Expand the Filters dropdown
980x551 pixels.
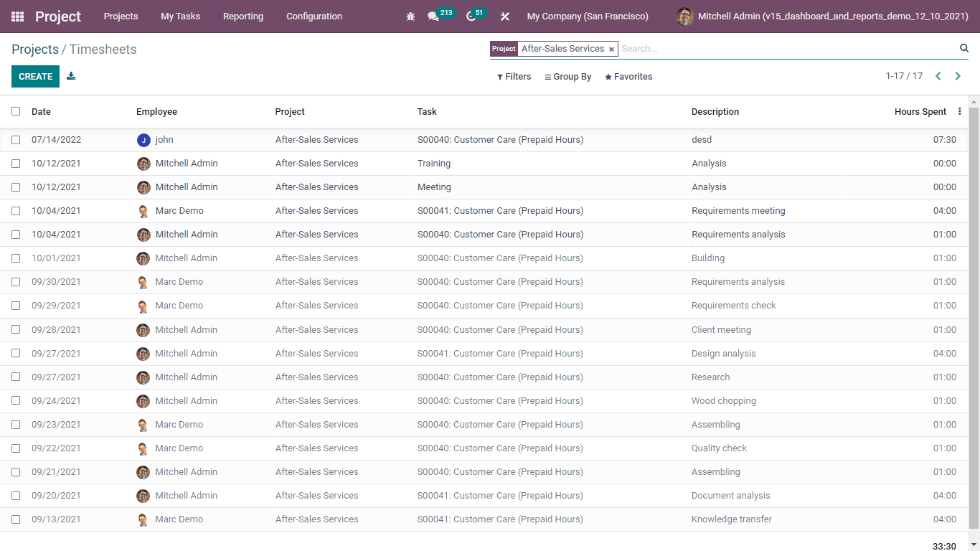(x=514, y=77)
